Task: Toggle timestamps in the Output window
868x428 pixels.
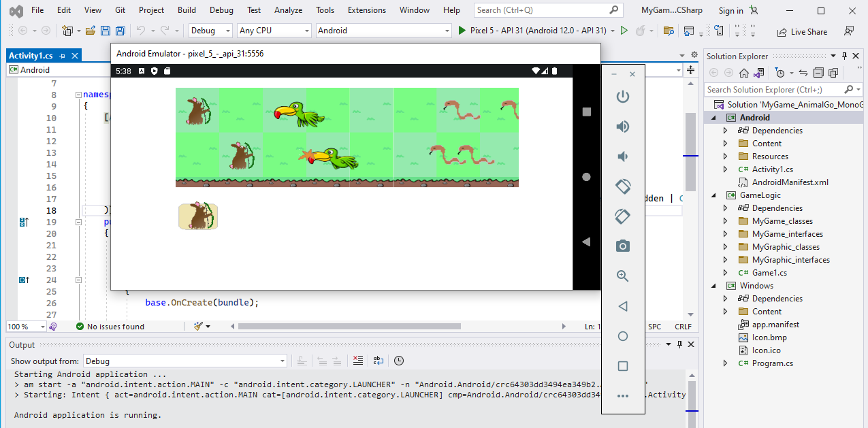Action: (398, 361)
